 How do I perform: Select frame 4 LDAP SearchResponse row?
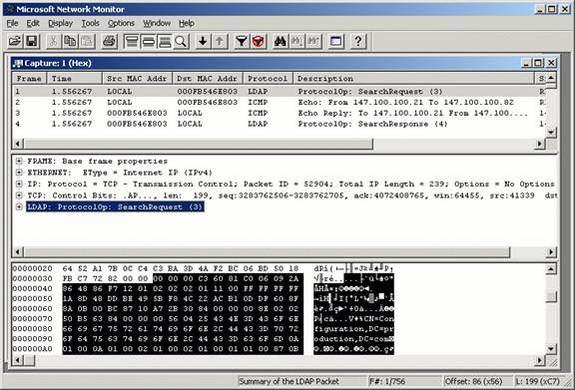279,124
